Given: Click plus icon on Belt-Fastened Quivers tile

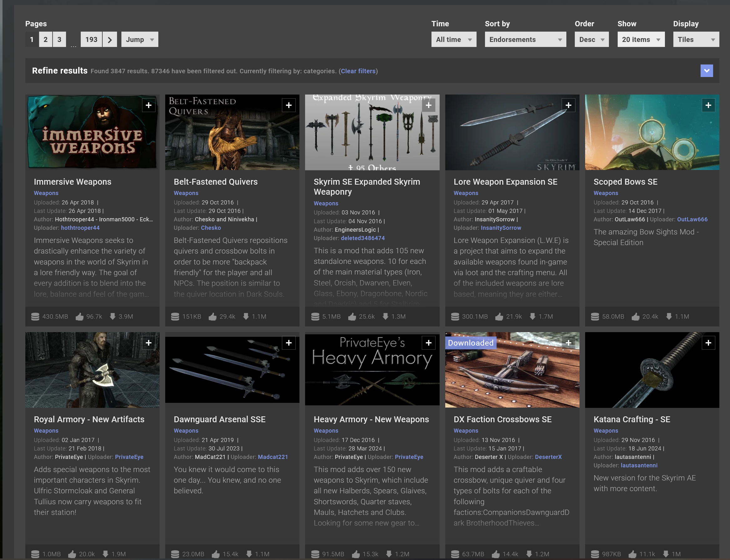Looking at the screenshot, I should point(288,105).
